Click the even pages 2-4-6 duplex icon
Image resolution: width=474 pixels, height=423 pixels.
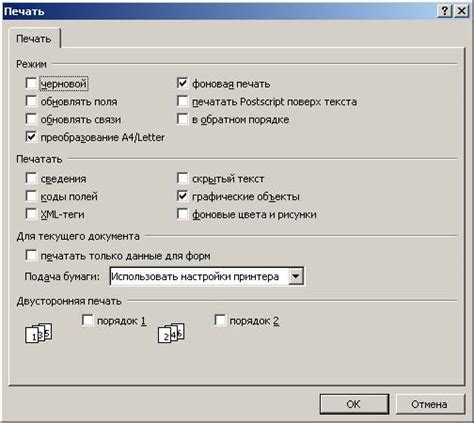point(171,333)
